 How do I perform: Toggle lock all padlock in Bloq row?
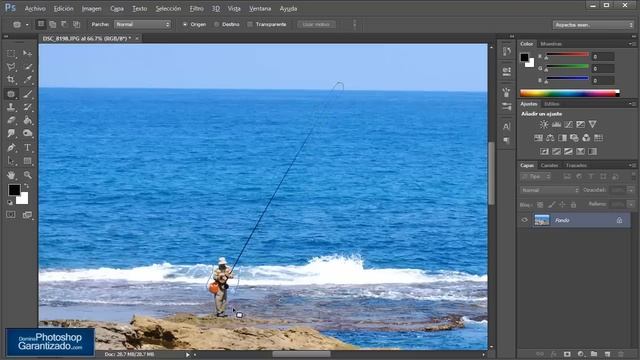[x=573, y=204]
